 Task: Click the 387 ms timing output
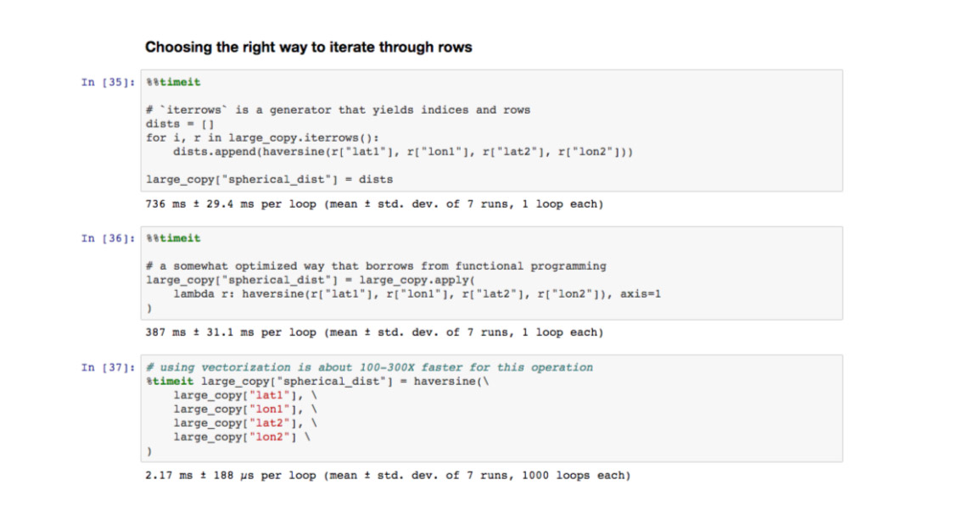tap(374, 333)
